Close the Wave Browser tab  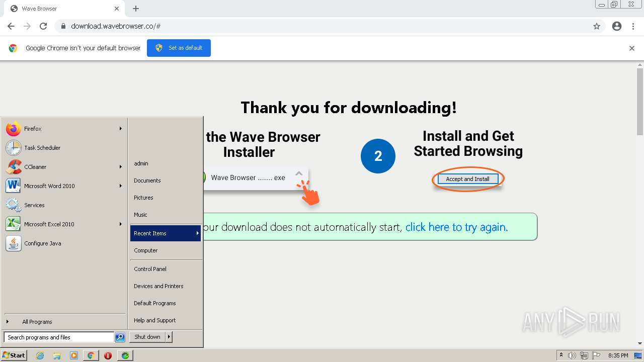coord(117,9)
